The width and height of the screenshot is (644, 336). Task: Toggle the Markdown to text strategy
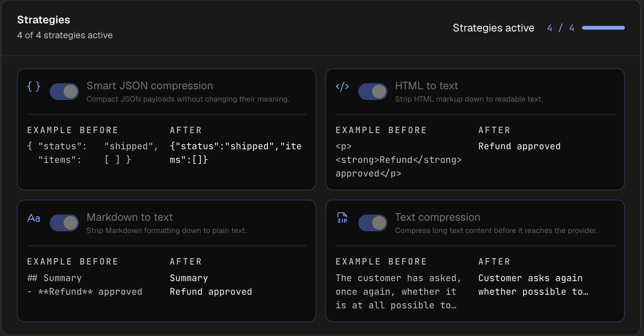[x=64, y=223]
